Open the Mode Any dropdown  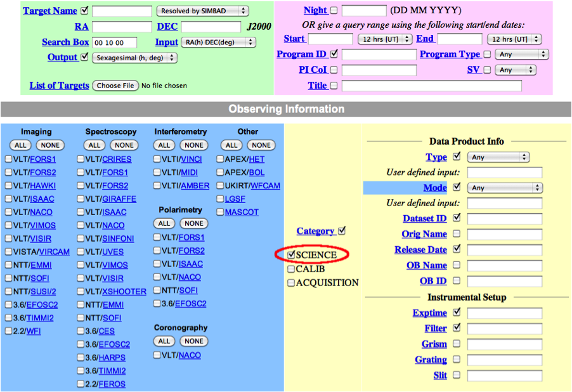[505, 188]
